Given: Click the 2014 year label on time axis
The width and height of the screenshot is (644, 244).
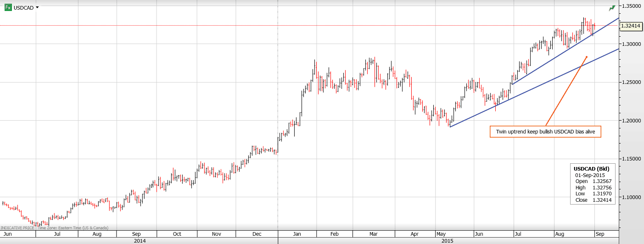Looking at the screenshot, I should point(140,241).
